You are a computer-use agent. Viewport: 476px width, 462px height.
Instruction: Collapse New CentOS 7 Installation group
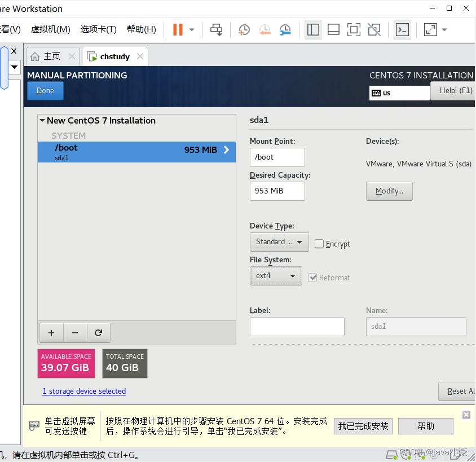pyautogui.click(x=42, y=121)
